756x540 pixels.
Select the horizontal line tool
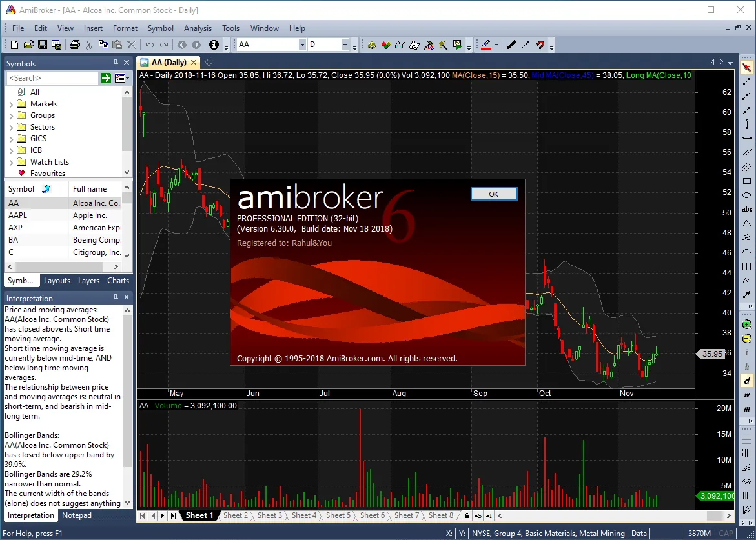[x=747, y=138]
